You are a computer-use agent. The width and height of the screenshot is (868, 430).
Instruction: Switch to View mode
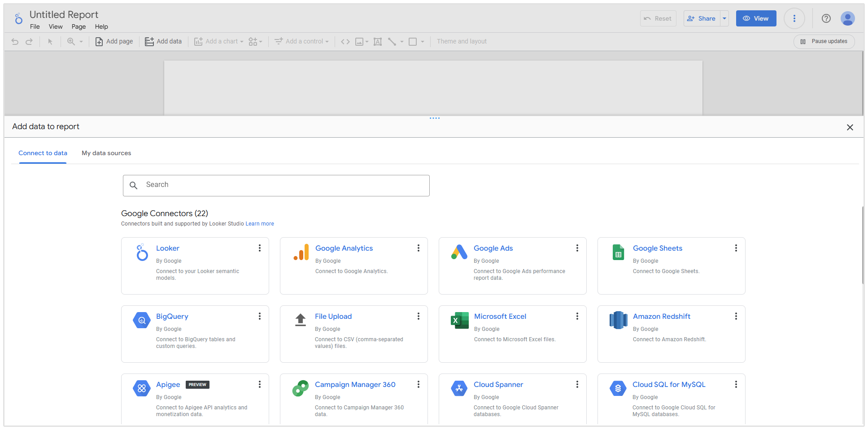point(756,18)
